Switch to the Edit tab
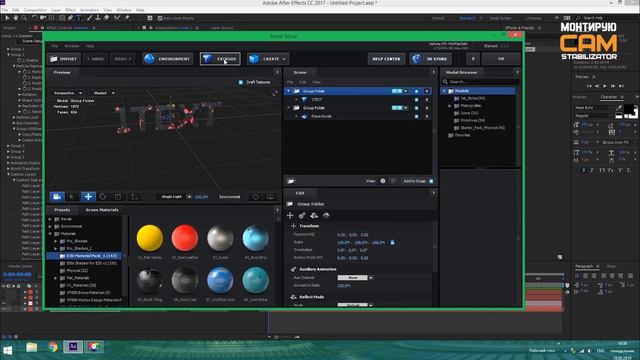Screen dimensions: 640x360 tap(300, 193)
